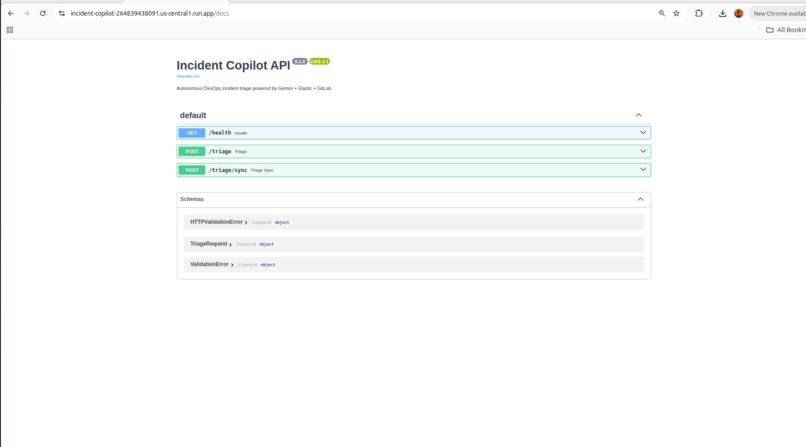806x447 pixels.
Task: Click the default section heading
Action: (x=193, y=115)
